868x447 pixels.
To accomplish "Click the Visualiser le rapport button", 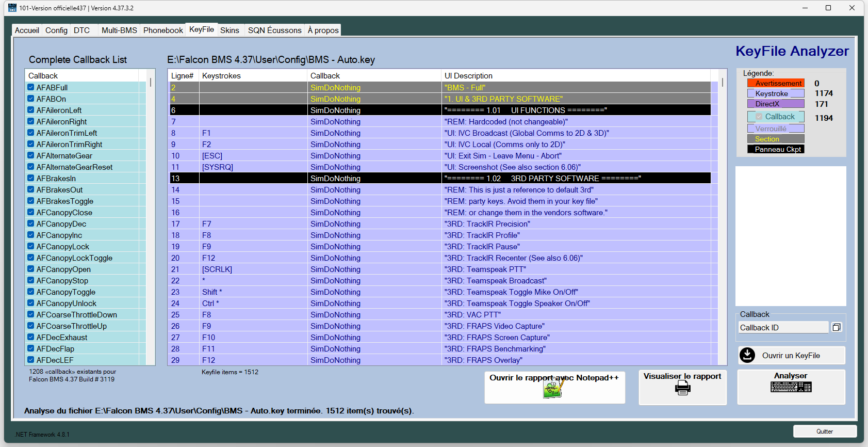I will tap(682, 387).
